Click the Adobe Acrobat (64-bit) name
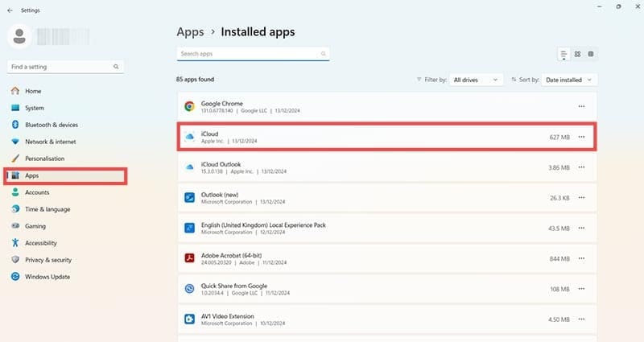Screen dimensions: 644x342 [x=231, y=255]
